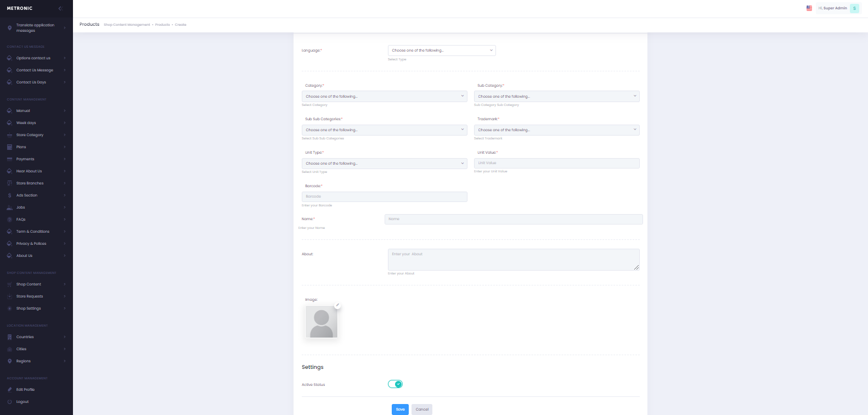
Task: Open Term & Conditions menu item
Action: point(32,232)
